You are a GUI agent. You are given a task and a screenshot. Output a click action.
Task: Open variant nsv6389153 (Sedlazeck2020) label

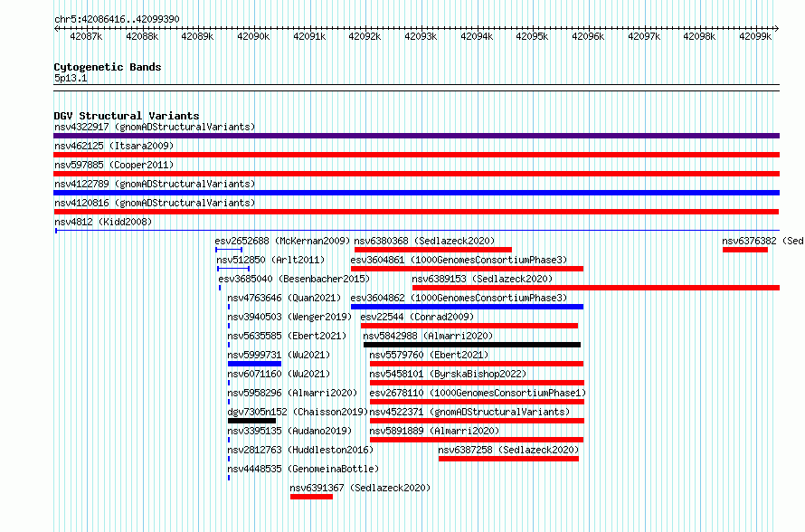coord(482,279)
